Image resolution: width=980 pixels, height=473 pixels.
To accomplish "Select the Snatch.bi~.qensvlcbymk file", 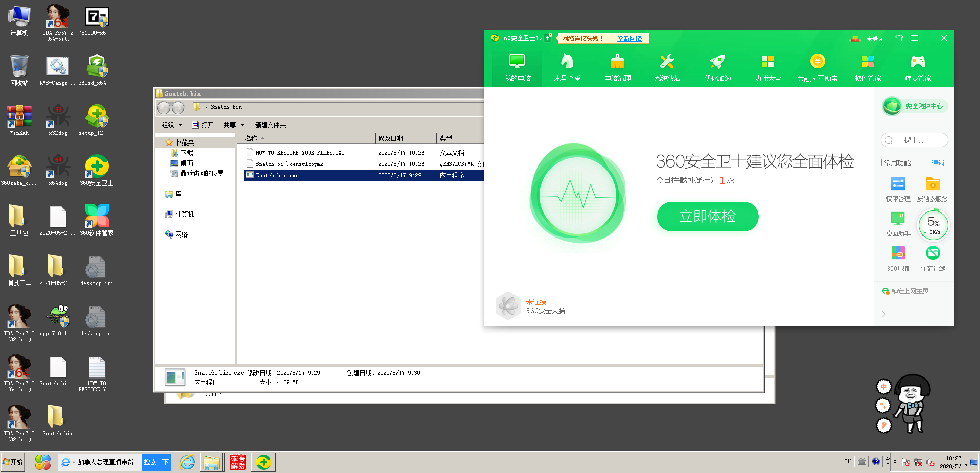I will [x=289, y=164].
